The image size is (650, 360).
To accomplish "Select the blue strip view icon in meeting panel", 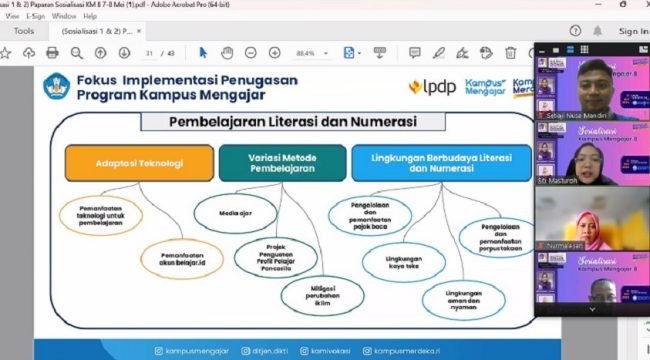I will (570, 50).
